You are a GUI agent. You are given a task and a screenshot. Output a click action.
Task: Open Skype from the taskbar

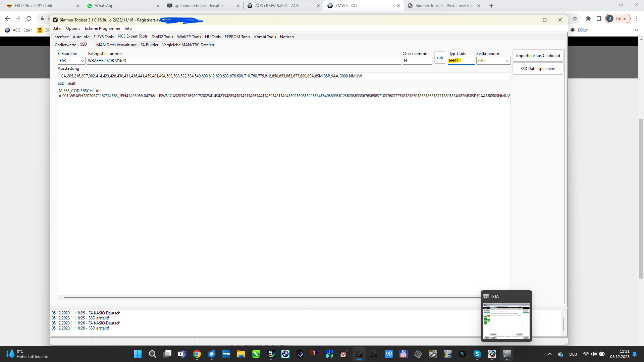(x=477, y=354)
